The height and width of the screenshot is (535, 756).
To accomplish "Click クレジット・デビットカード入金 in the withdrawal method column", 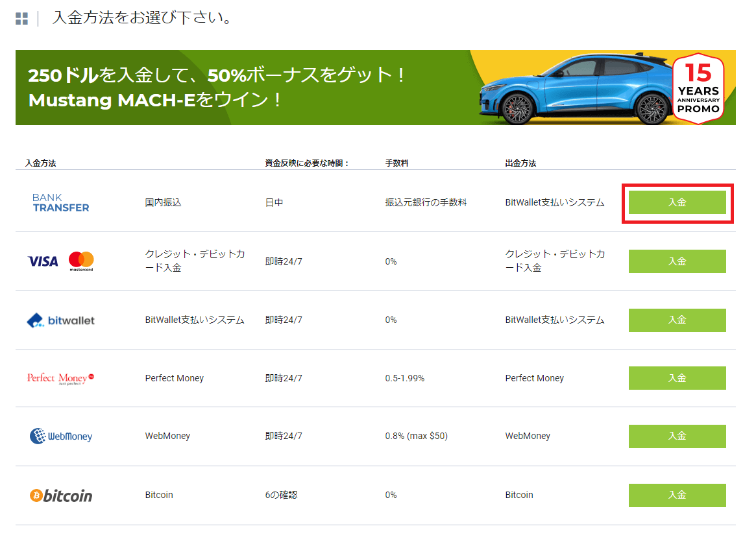I will (x=555, y=261).
